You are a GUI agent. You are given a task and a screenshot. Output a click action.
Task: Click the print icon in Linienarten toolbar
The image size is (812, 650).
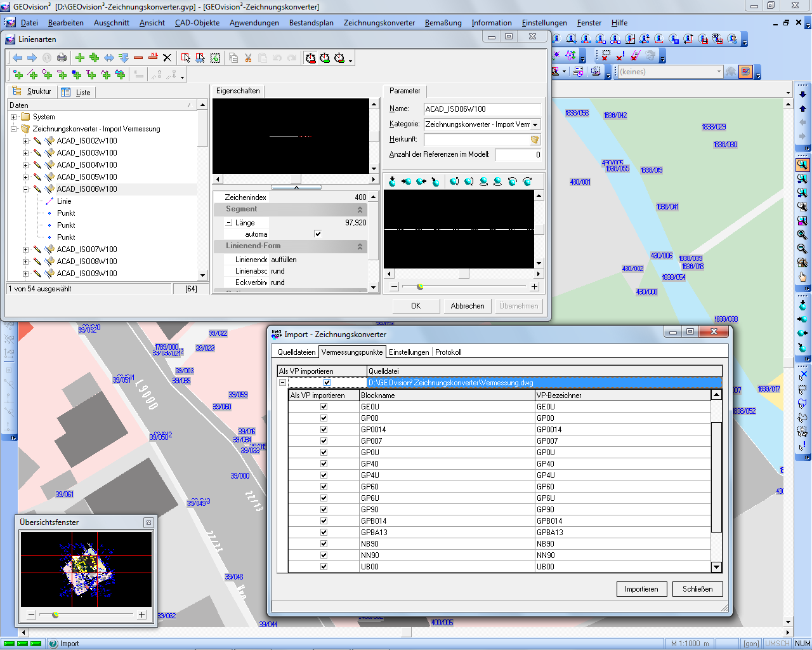click(x=62, y=58)
